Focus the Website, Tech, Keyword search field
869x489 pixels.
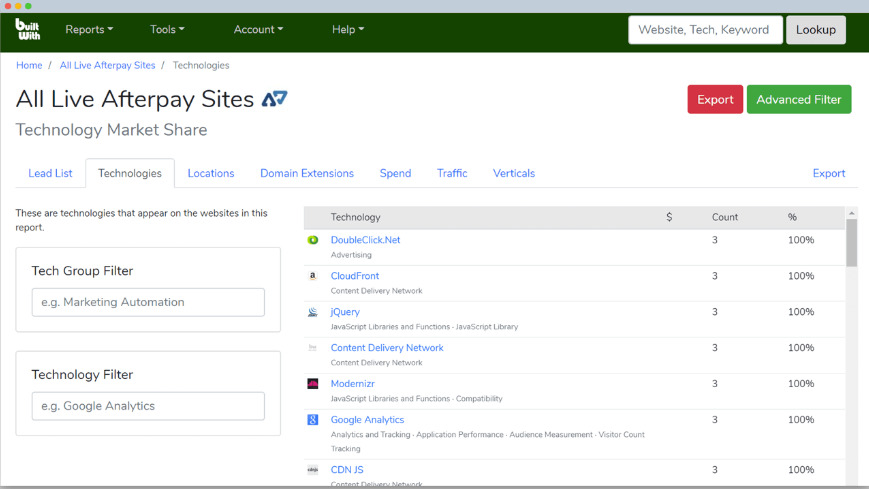705,30
